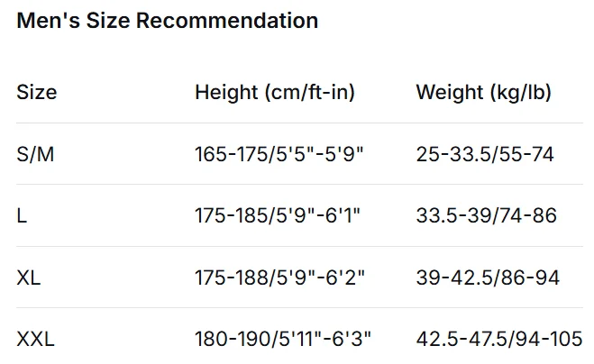Select the XL size cell
Image resolution: width=594 pixels, height=364 pixels.
tap(28, 278)
